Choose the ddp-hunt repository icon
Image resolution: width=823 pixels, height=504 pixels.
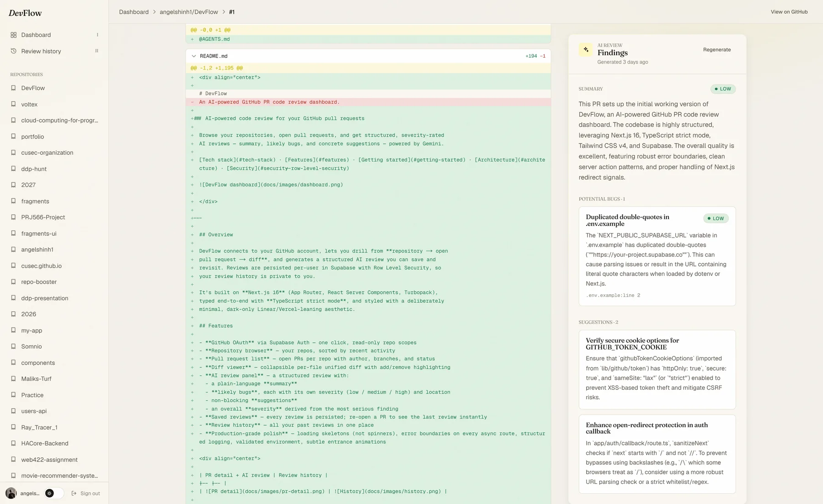click(x=14, y=169)
